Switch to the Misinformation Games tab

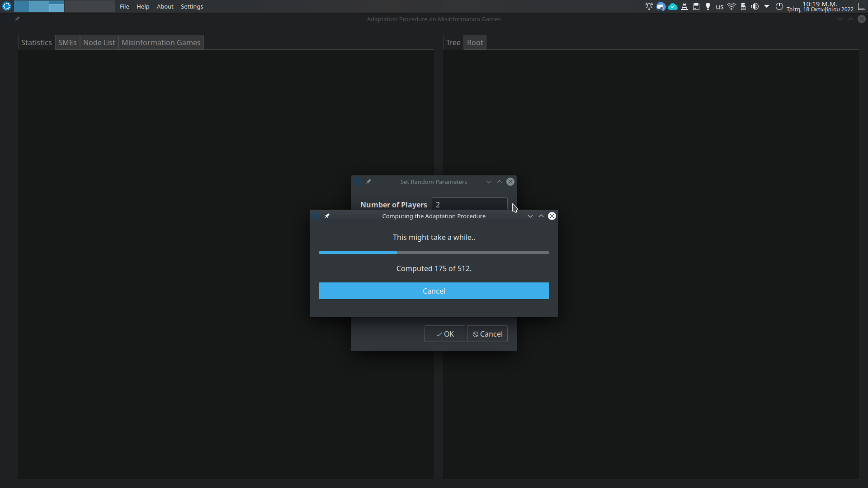pyautogui.click(x=161, y=42)
